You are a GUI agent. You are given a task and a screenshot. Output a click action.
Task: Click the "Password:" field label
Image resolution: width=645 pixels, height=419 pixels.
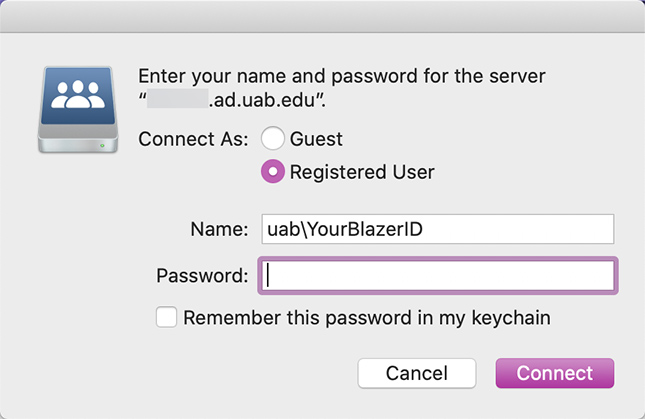point(202,275)
